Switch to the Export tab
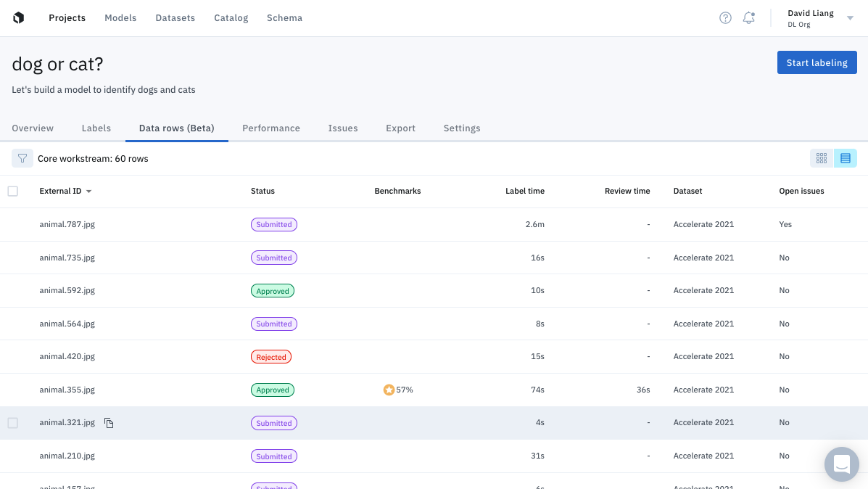The width and height of the screenshot is (868, 489). coord(400,128)
